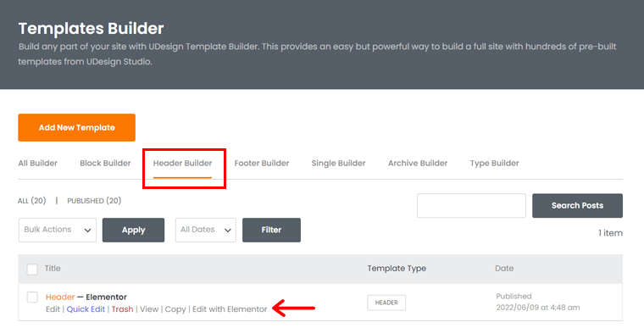Check the Header — Elementor row checkbox

32,297
